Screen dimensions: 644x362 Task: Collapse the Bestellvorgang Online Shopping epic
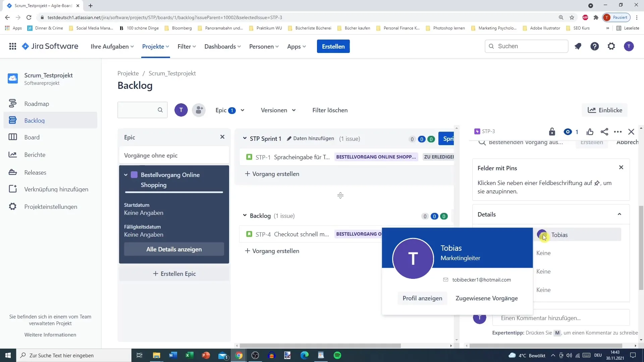click(x=126, y=175)
